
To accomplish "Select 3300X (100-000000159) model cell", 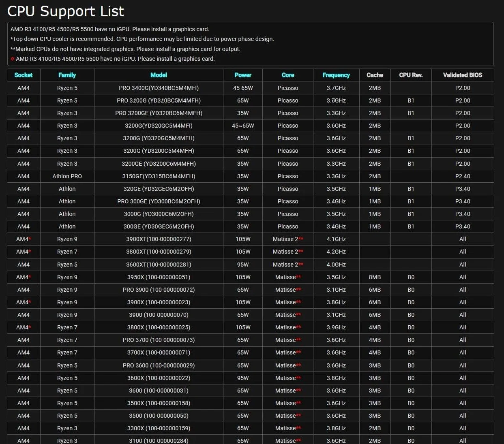I will pos(159,428).
